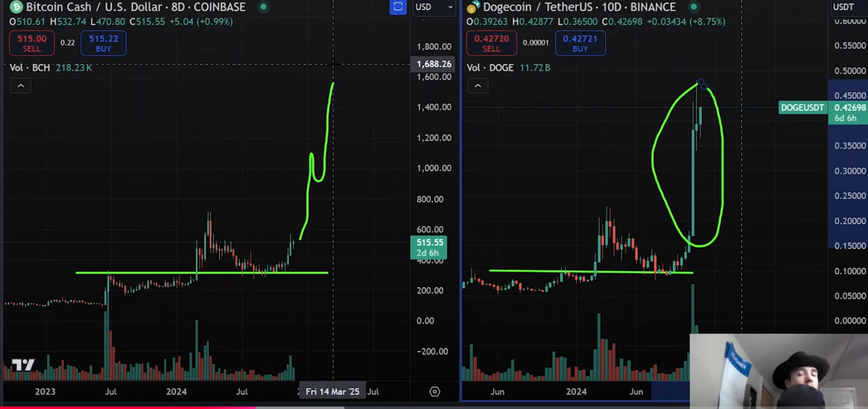868x409 pixels.
Task: Click the blue layout sync icon left of USD
Action: coord(397,7)
